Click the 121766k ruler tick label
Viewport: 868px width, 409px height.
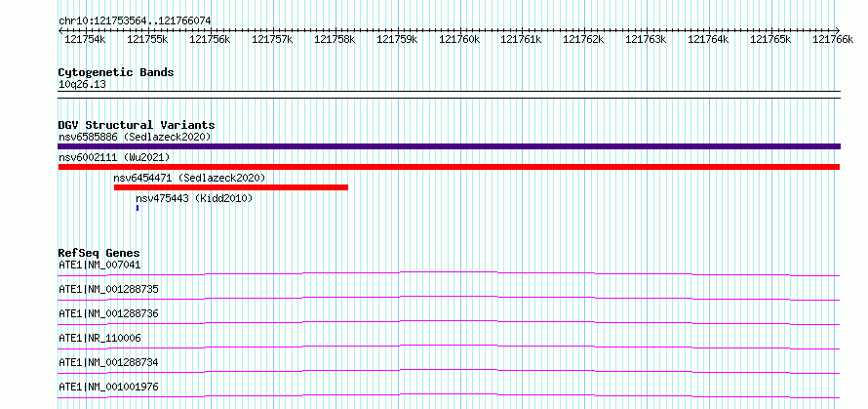(833, 39)
